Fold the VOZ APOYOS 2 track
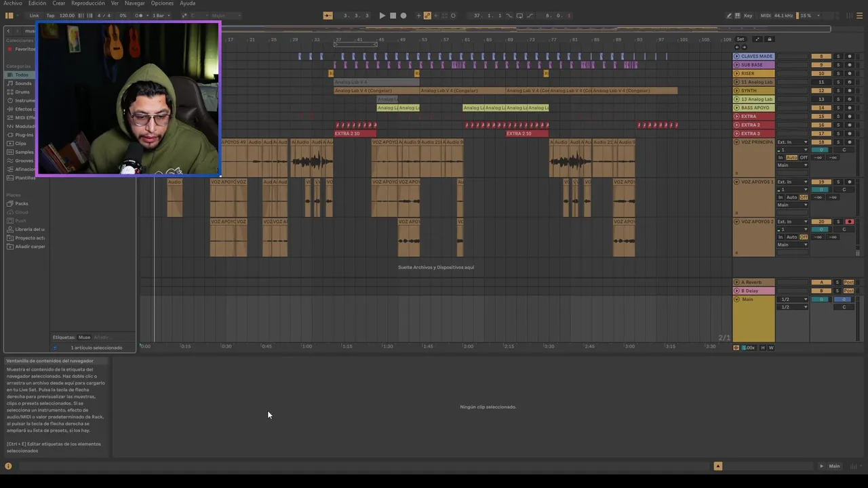Screen dimensions: 868x488 pyautogui.click(x=737, y=222)
